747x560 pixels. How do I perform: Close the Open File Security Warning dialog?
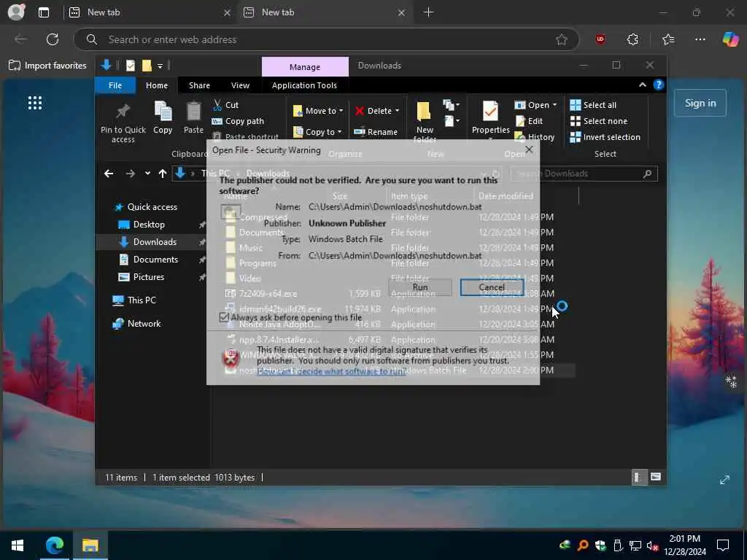click(x=529, y=149)
